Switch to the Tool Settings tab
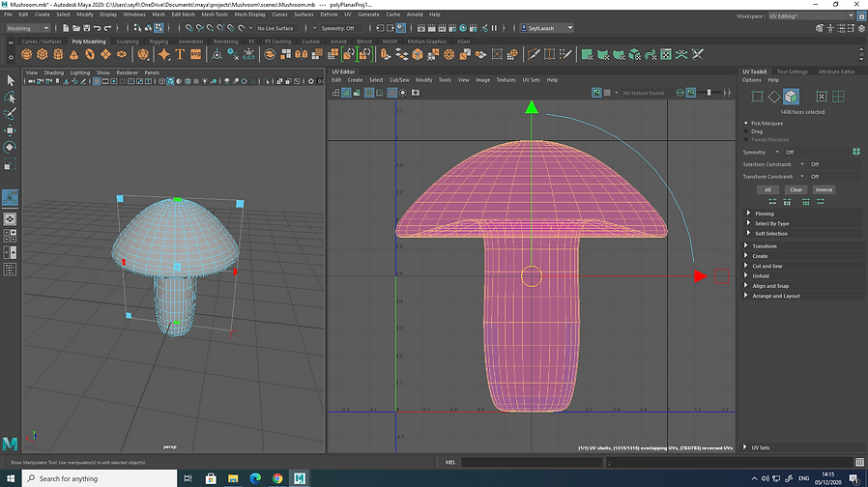868x487 pixels. [x=793, y=72]
